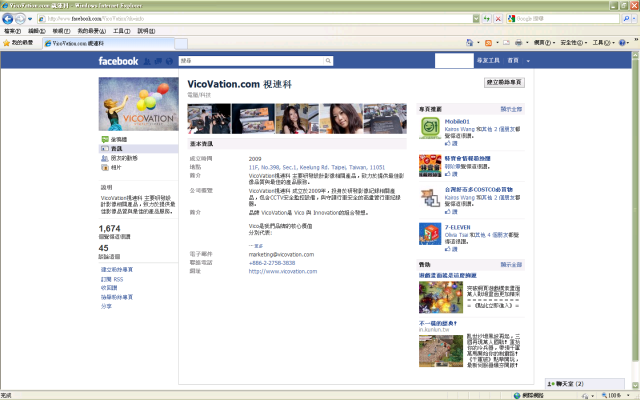The height and width of the screenshot is (400, 640).
Task: Open Facebook notifications globe icon
Action: point(169,61)
